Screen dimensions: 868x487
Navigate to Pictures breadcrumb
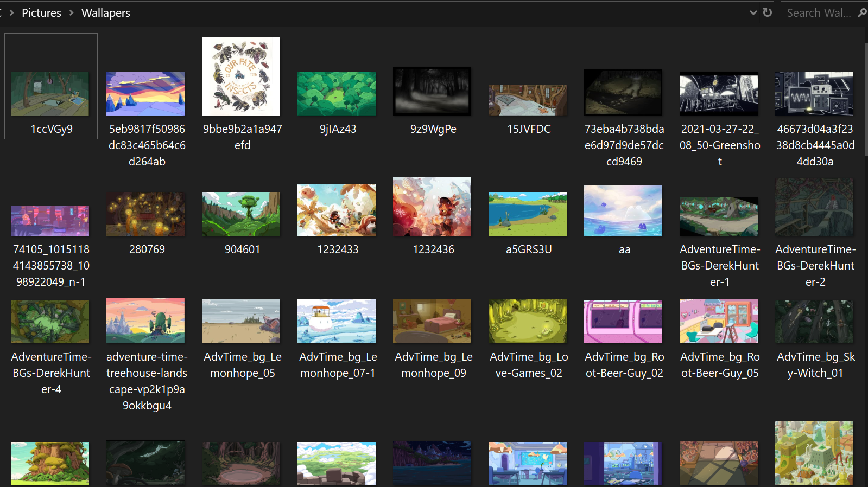[x=41, y=12]
